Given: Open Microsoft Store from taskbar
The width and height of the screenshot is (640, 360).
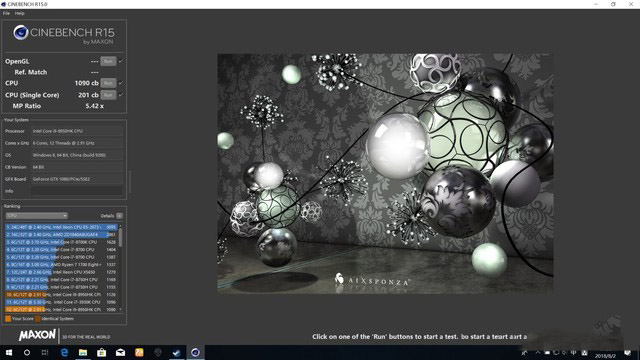Looking at the screenshot, I should pos(102,353).
